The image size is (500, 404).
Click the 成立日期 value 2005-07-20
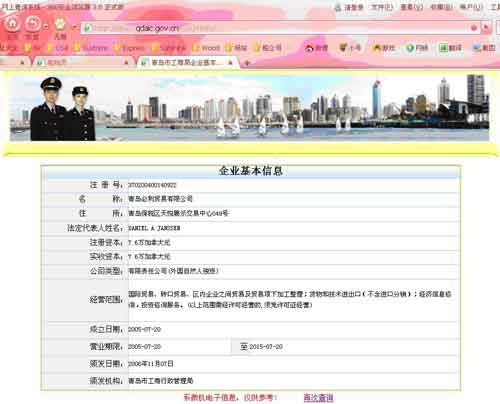pos(144,329)
